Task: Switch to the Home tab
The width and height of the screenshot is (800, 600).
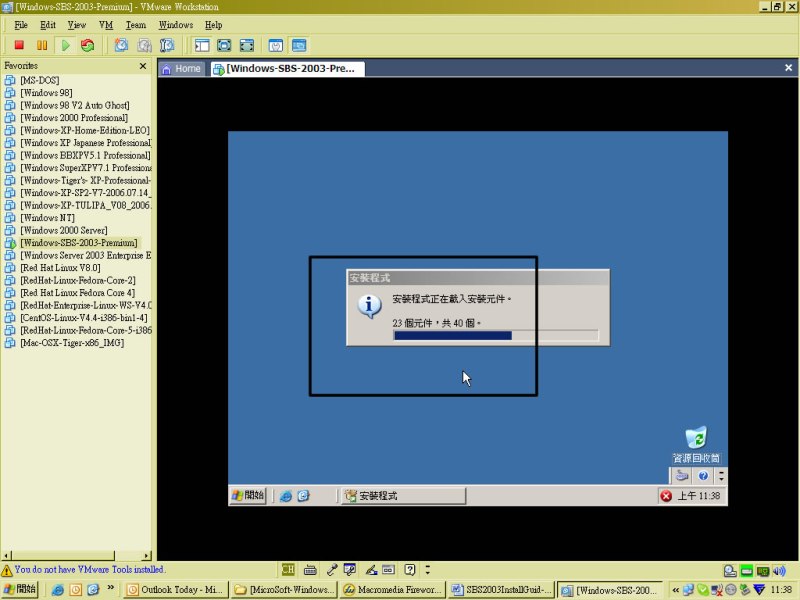Action: click(x=182, y=69)
